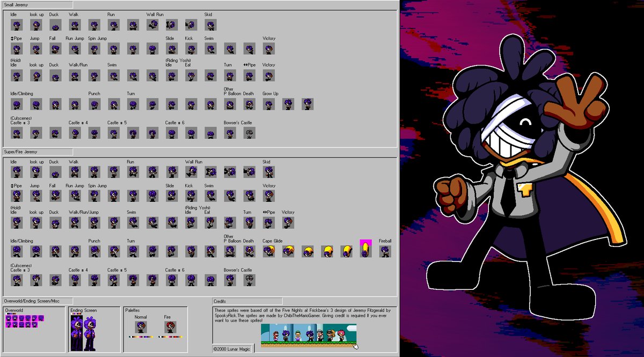Select Run Jump sprite in Small Jeremy panel
Screen dimensions: 644x357
coord(75,49)
